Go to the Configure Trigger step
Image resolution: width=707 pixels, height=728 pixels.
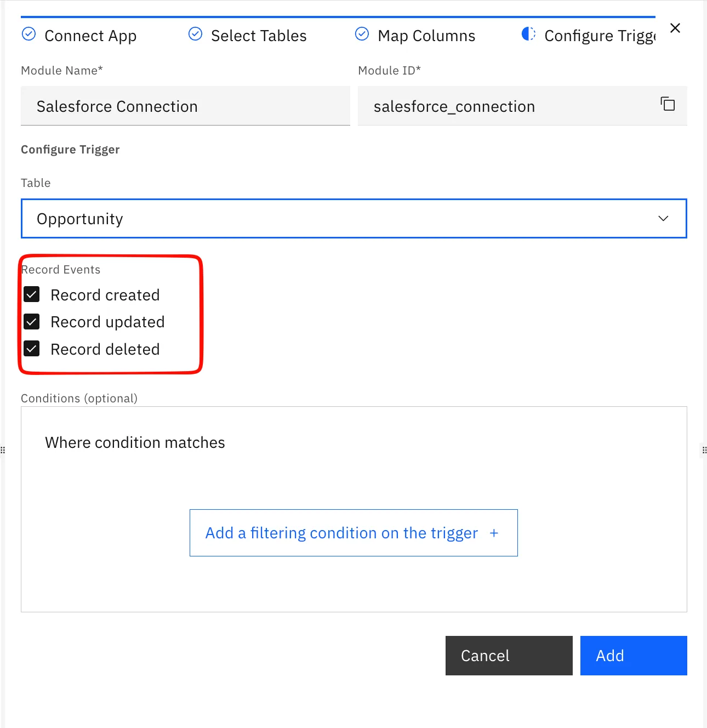tap(600, 36)
